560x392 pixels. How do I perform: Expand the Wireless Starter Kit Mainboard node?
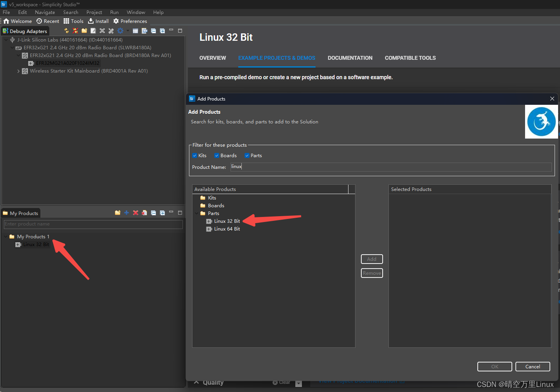pos(18,71)
